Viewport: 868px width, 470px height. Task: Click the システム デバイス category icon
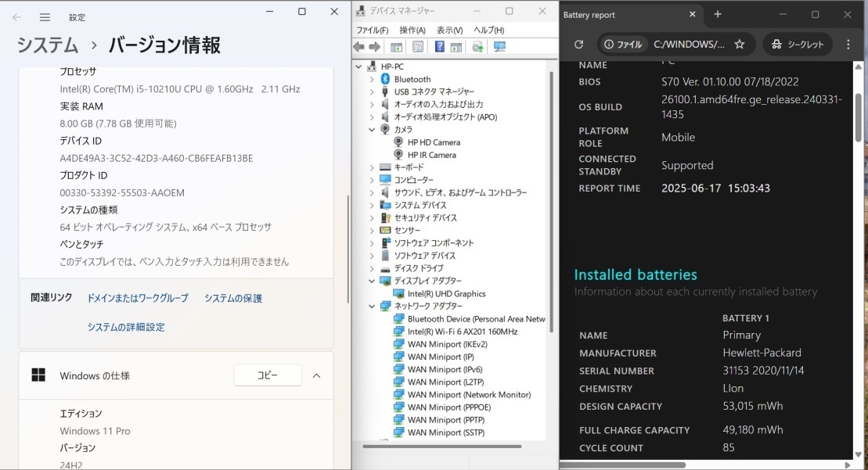385,205
